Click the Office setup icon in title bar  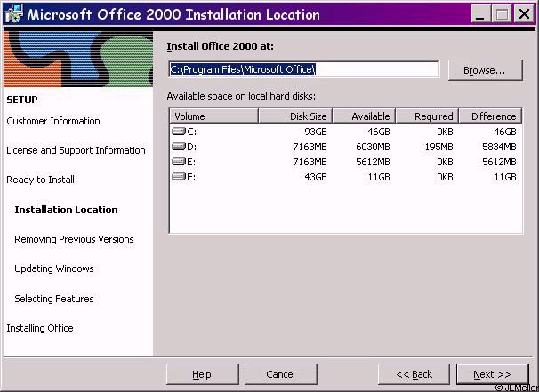14,14
